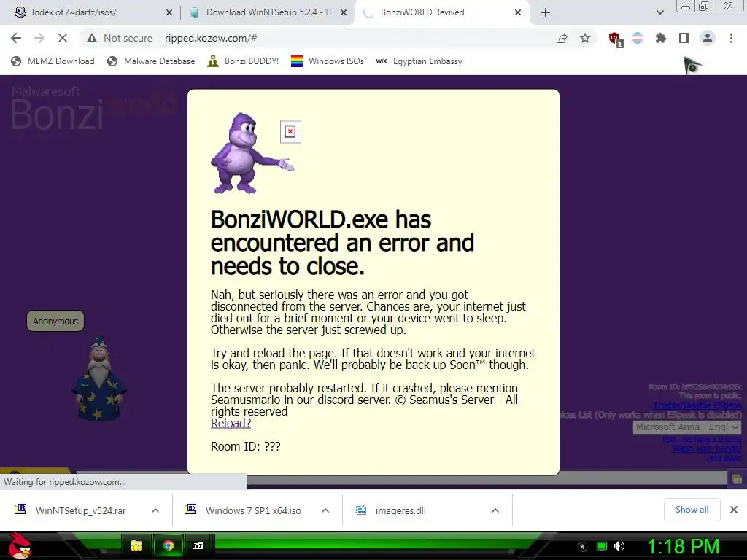Open the imageres.dll download

[x=391, y=510]
